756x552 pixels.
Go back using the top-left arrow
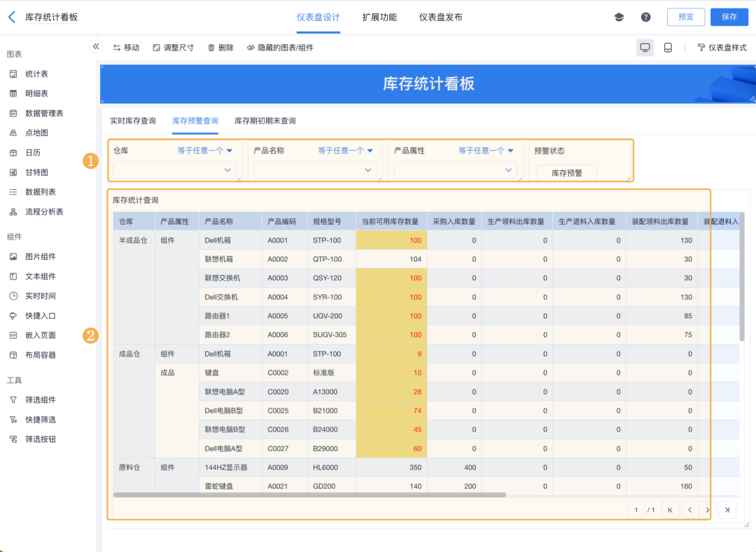[x=12, y=18]
